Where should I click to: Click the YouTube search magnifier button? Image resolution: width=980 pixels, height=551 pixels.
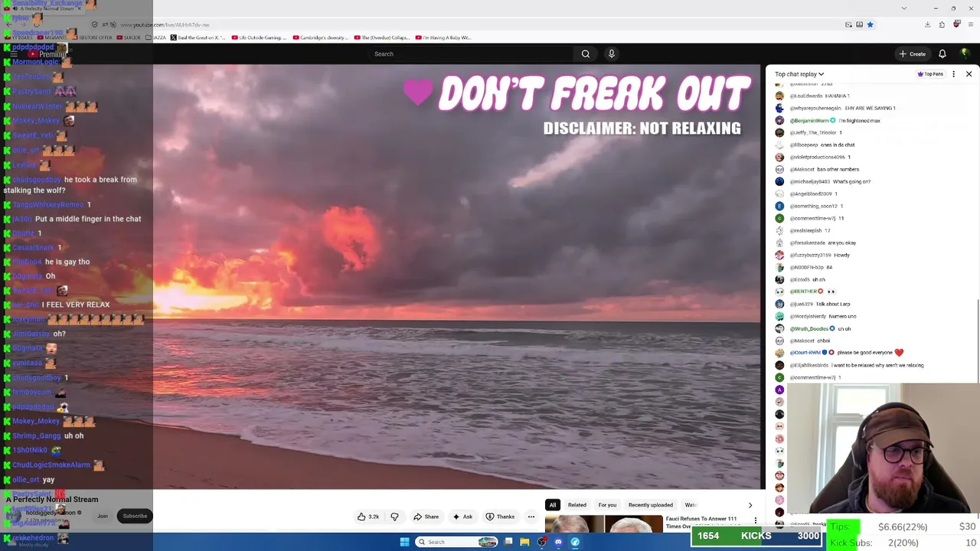coord(586,54)
